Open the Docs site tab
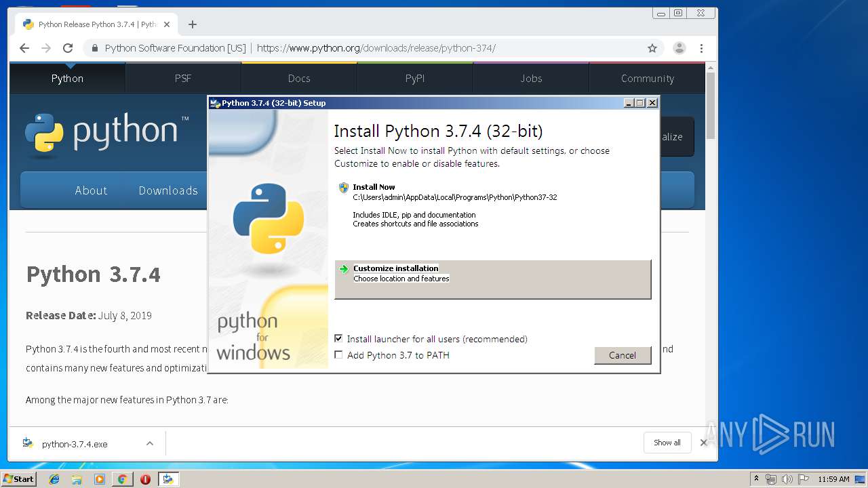 tap(299, 79)
